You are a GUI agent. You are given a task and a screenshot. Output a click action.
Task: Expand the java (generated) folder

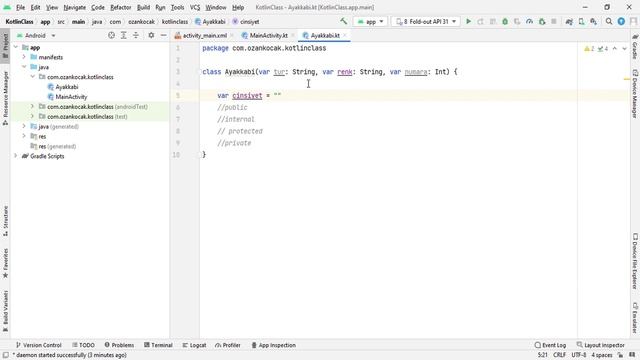click(24, 127)
